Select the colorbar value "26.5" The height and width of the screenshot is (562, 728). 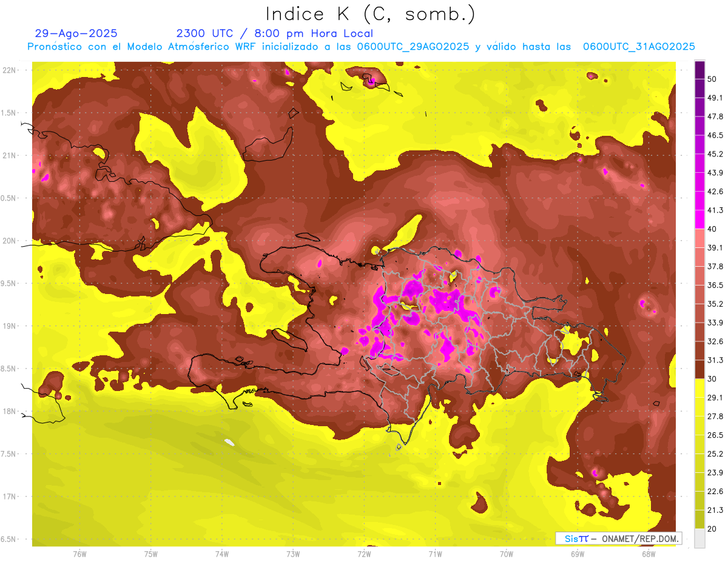tap(715, 435)
